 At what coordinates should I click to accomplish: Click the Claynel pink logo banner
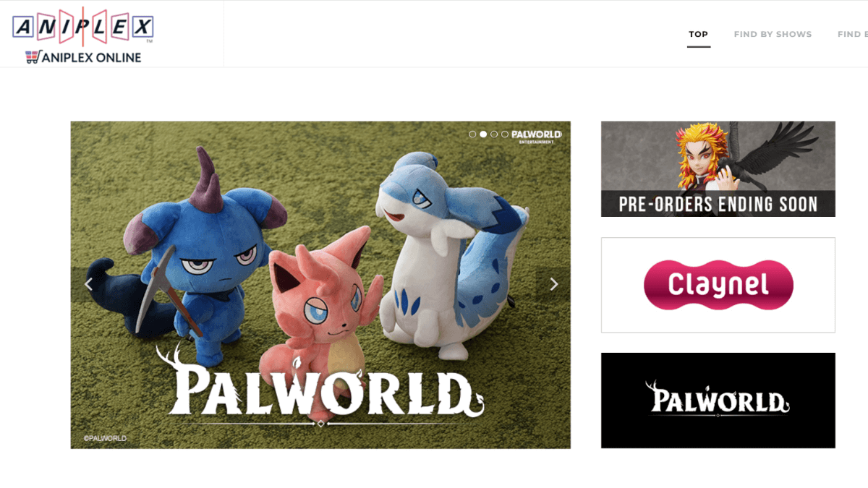pos(718,285)
